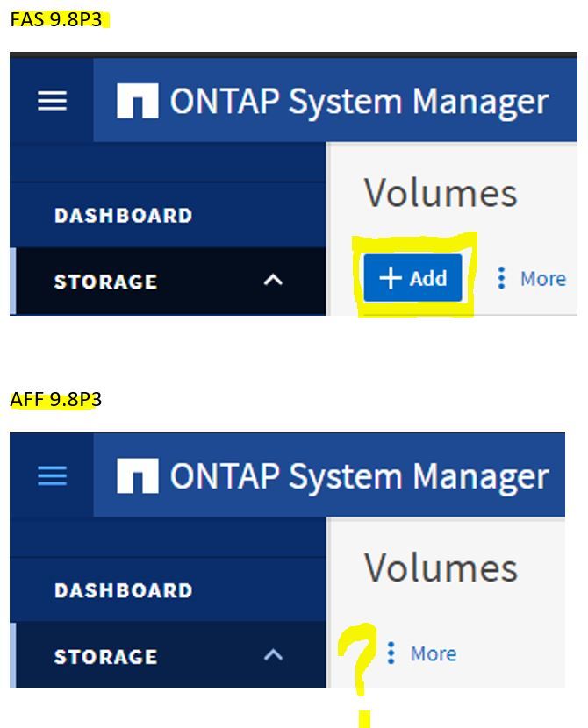Go to DASHBOARD in the AFF sidebar
Viewport: 588px width, 728px height.
pos(123,590)
